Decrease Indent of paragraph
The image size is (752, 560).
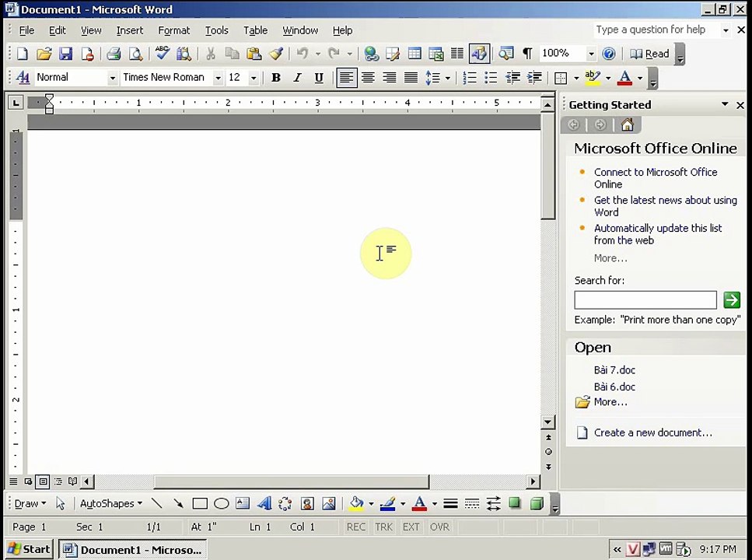[x=512, y=78]
